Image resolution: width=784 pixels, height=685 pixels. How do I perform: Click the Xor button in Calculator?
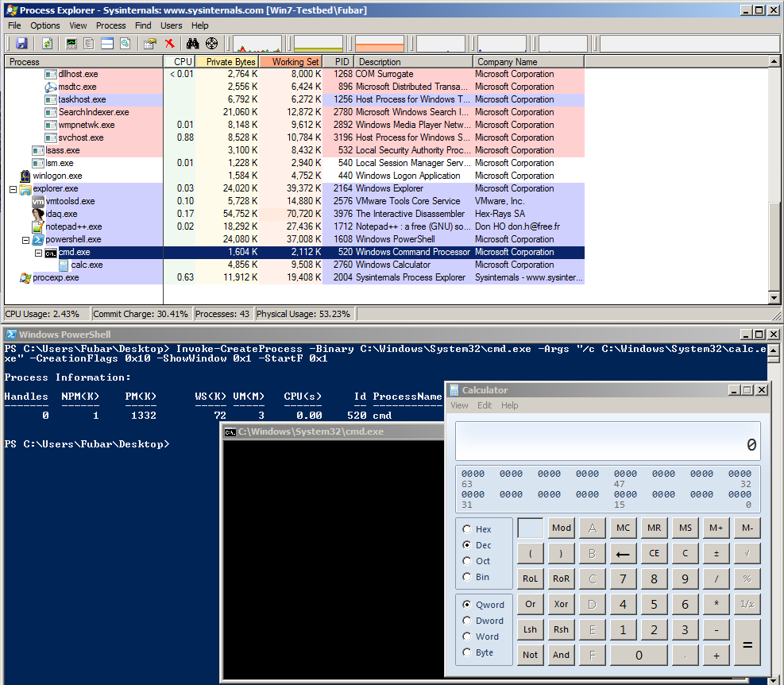tap(562, 604)
